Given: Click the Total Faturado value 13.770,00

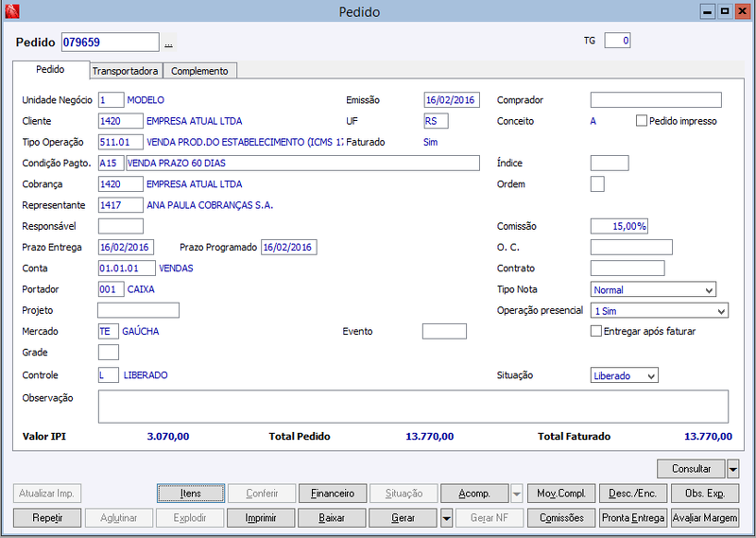Looking at the screenshot, I should coord(708,436).
